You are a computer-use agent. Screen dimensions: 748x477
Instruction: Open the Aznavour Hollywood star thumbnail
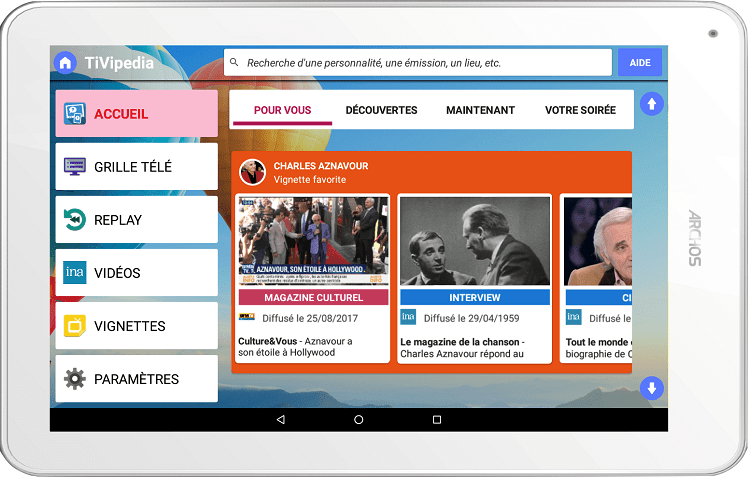[313, 241]
